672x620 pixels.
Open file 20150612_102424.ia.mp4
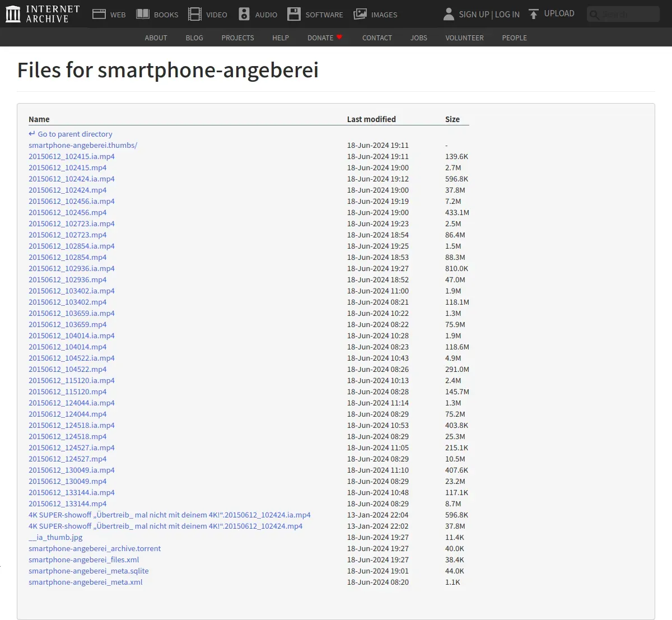tap(72, 179)
